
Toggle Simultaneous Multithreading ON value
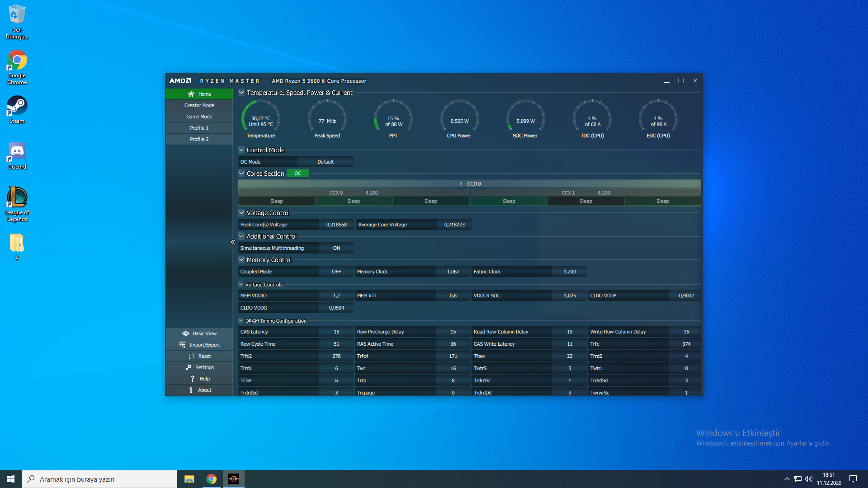pyautogui.click(x=336, y=248)
